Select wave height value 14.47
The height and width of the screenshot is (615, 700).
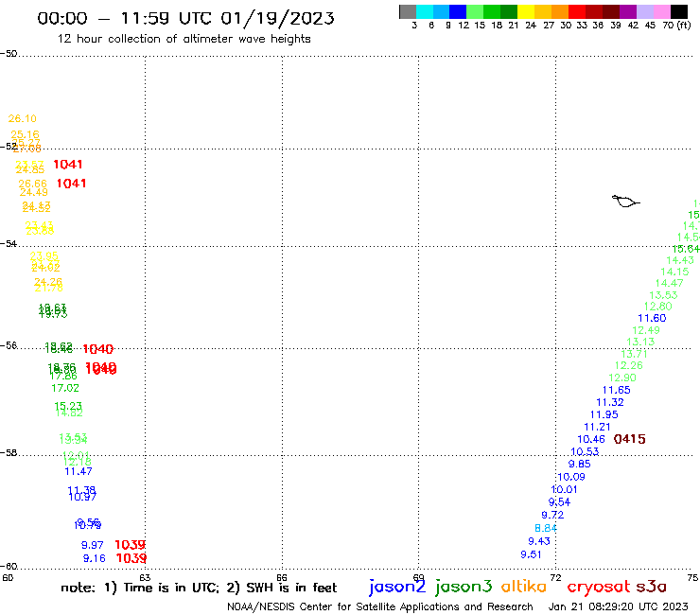click(x=669, y=283)
